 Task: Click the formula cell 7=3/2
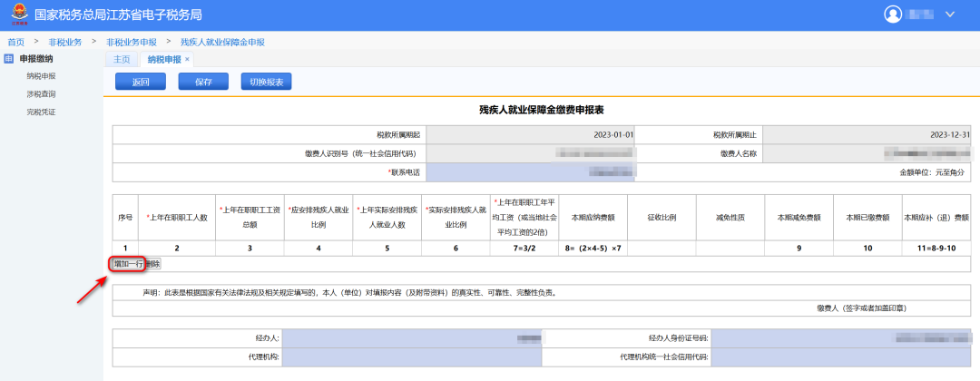click(524, 249)
